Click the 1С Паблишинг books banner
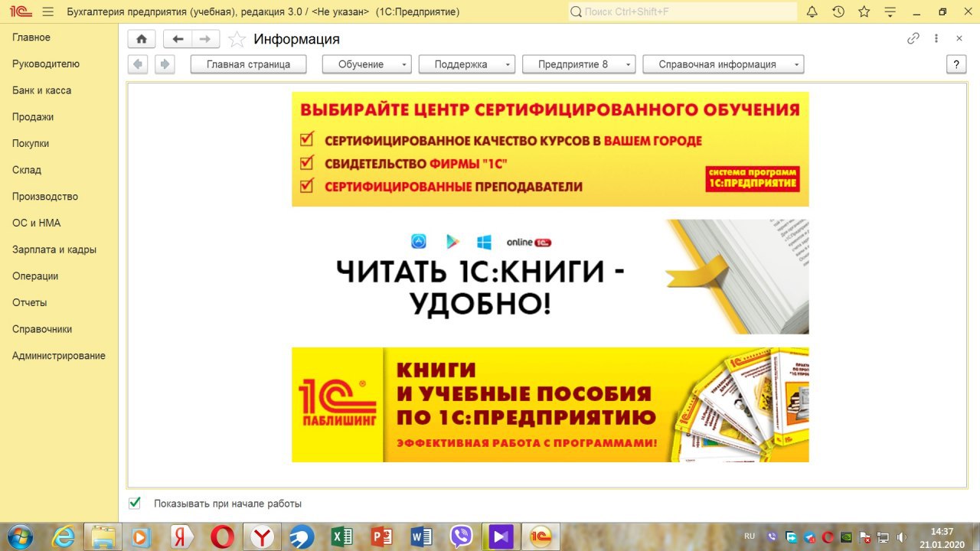 (x=550, y=405)
